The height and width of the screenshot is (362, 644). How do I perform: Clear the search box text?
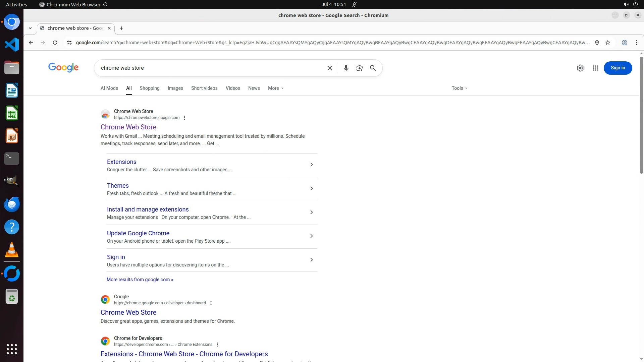coord(329,68)
